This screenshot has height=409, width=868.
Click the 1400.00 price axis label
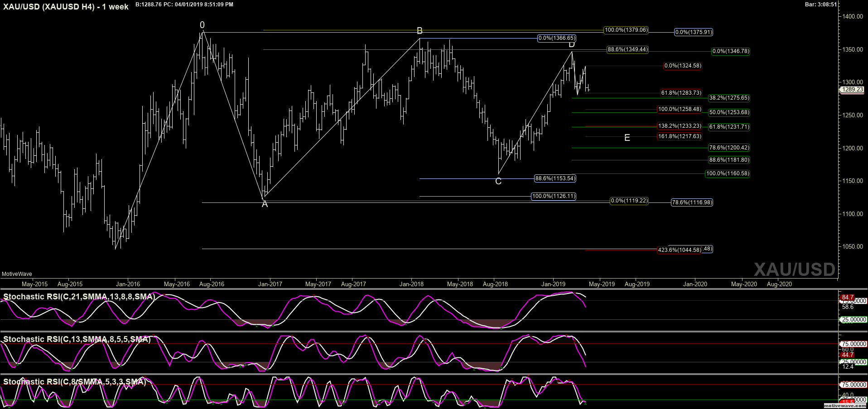coord(853,16)
